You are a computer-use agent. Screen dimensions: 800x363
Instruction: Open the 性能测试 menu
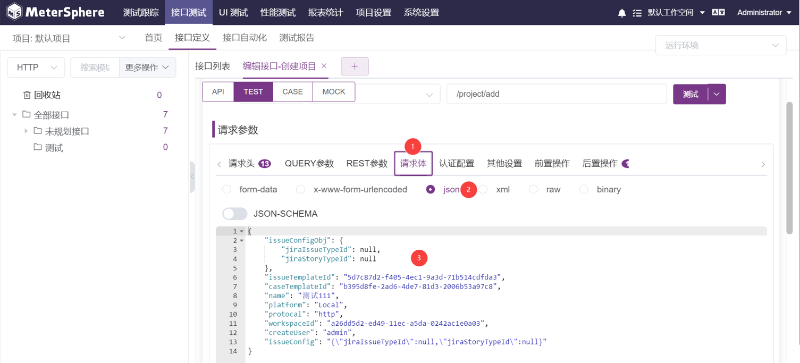[x=278, y=13]
